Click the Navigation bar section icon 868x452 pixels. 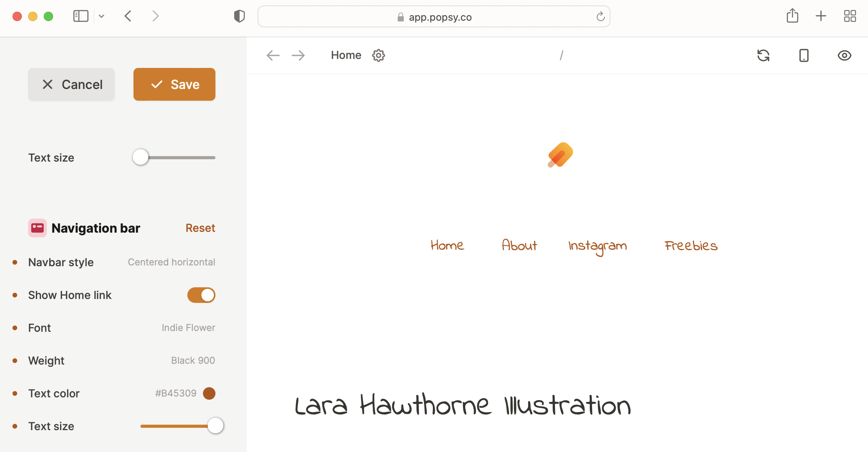tap(37, 228)
